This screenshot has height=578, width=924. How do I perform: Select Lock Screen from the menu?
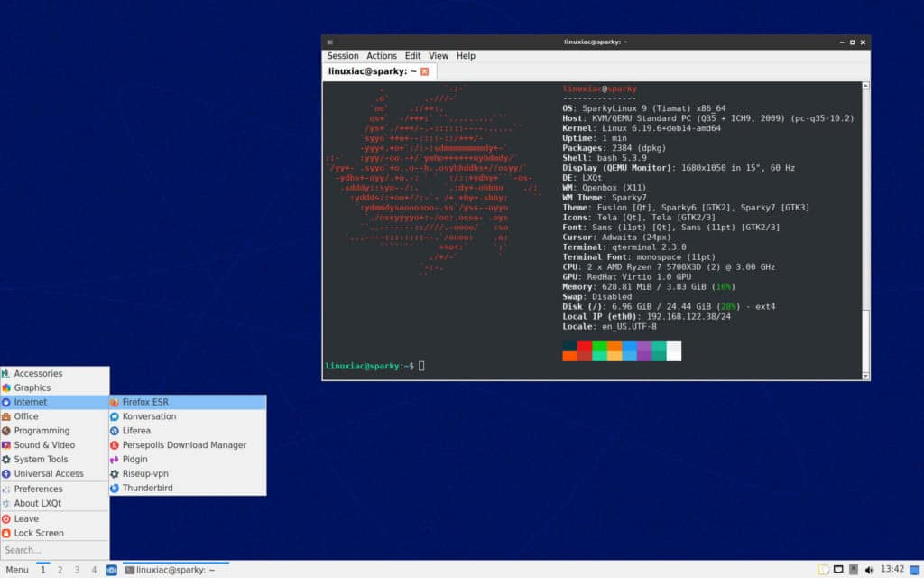36,532
